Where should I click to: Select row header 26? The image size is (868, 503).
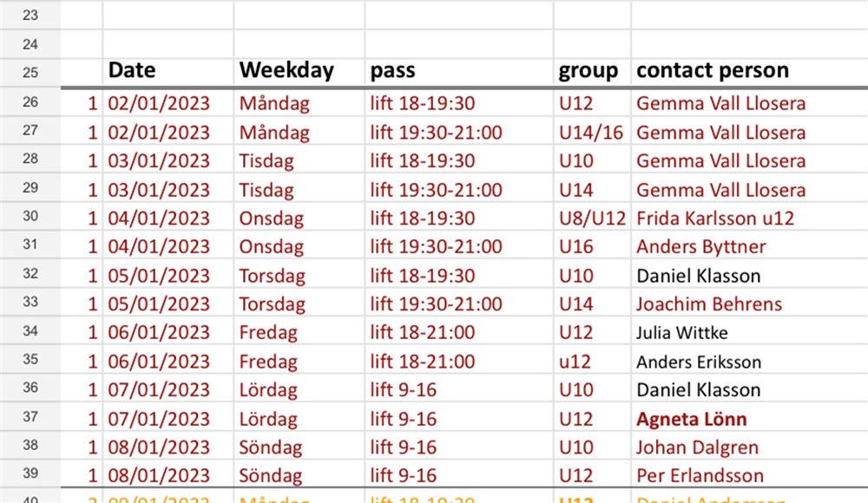coord(30,102)
